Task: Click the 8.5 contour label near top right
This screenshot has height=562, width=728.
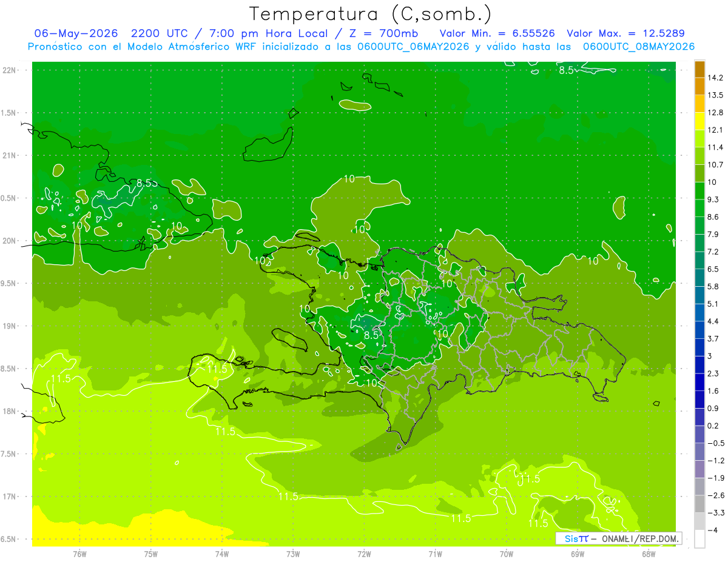Action: 566,70
